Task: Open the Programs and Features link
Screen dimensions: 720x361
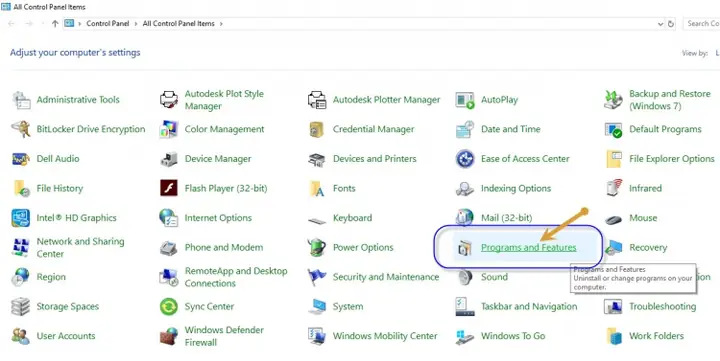Action: click(x=529, y=248)
